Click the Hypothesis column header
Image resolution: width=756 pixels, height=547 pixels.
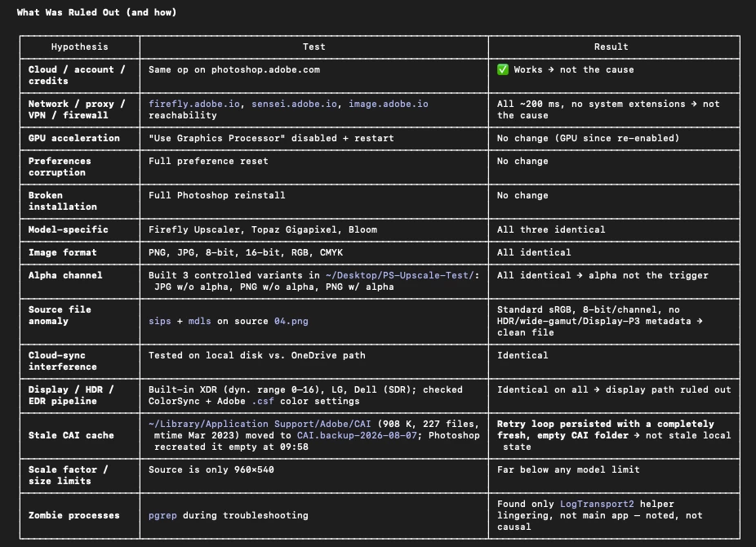click(79, 47)
